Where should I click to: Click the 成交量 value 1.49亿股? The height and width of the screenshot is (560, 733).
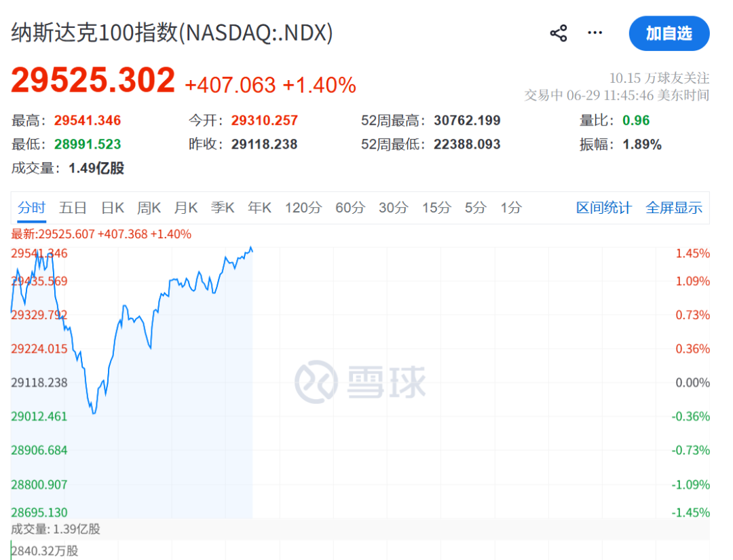(x=96, y=168)
